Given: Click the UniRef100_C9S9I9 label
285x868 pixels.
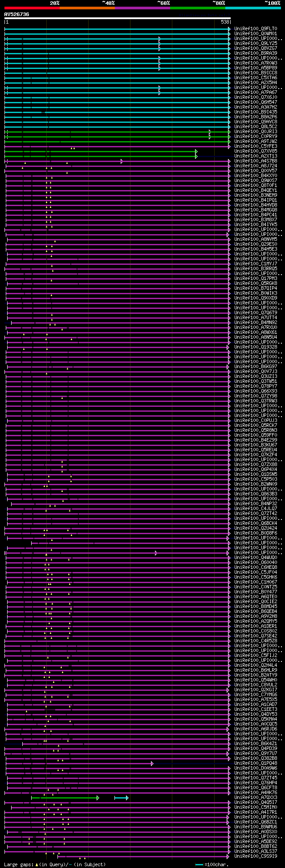Looking at the screenshot, I should coord(256,856).
